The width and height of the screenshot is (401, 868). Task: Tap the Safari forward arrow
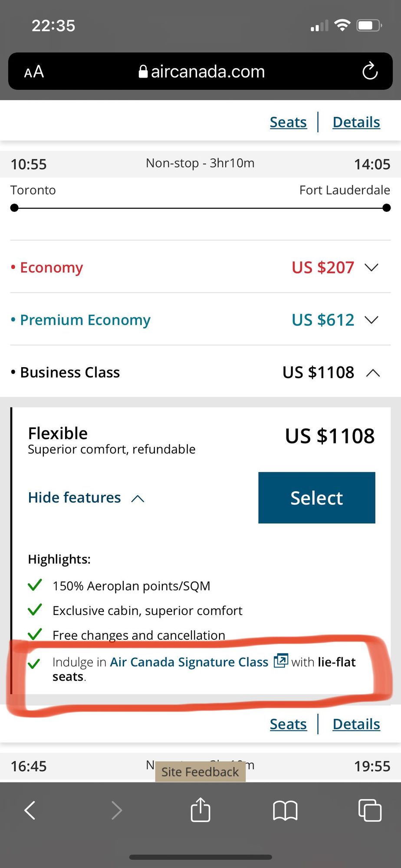[116, 810]
